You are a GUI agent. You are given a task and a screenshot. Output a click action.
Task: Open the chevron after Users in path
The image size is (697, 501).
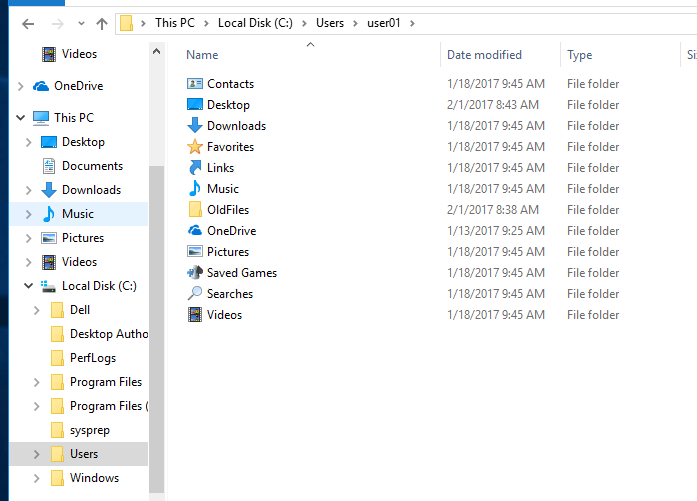click(355, 23)
